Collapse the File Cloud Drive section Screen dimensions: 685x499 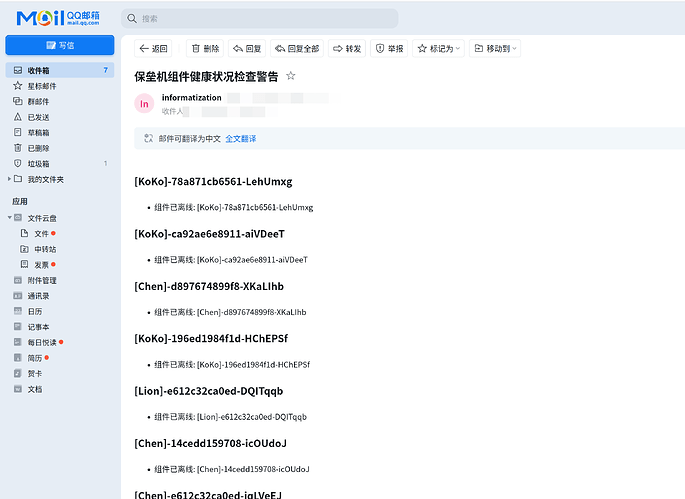pyautogui.click(x=9, y=217)
